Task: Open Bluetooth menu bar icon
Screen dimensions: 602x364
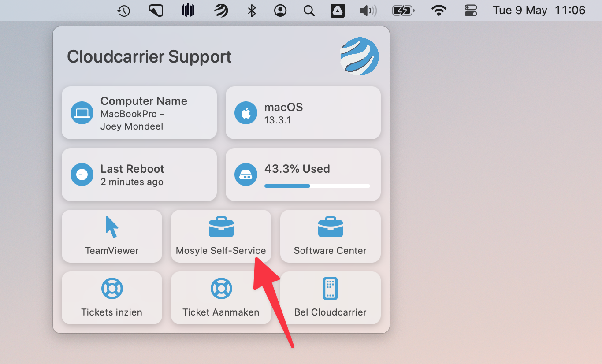Action: pos(252,11)
